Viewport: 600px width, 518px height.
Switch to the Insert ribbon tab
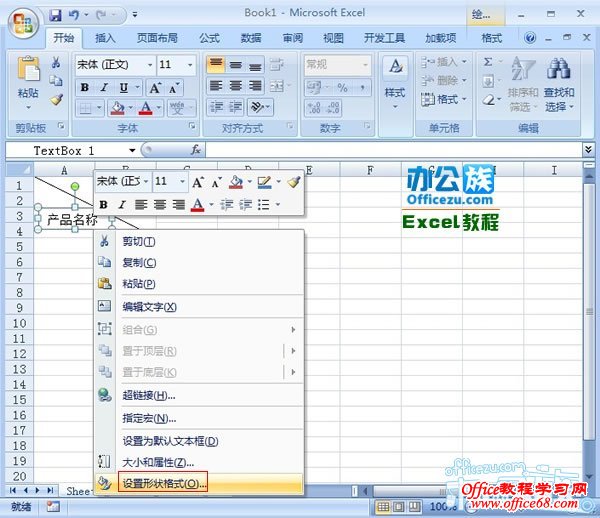(x=105, y=38)
